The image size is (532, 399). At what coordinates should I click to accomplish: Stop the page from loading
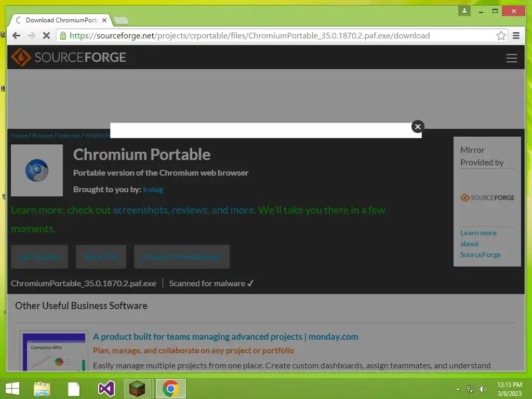46,36
